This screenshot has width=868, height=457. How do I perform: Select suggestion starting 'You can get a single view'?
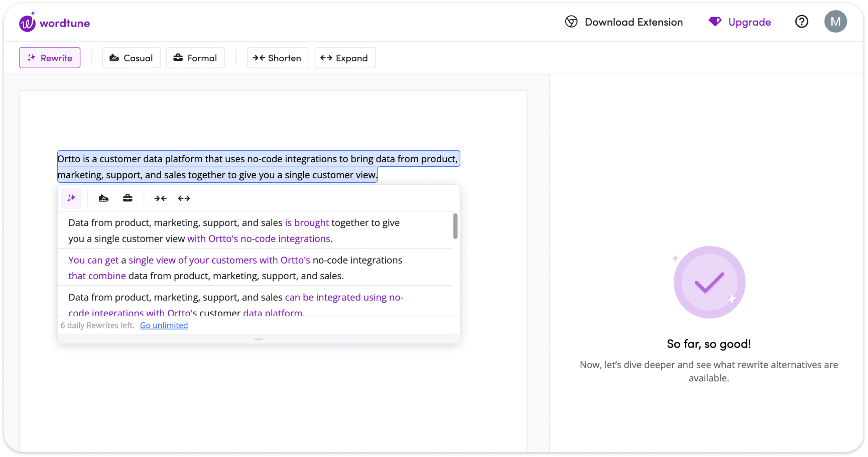(255, 268)
